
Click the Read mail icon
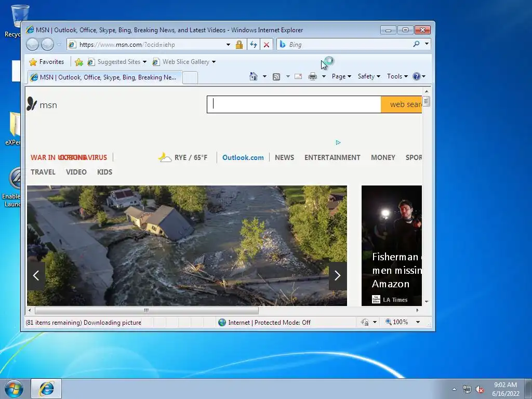298,76
